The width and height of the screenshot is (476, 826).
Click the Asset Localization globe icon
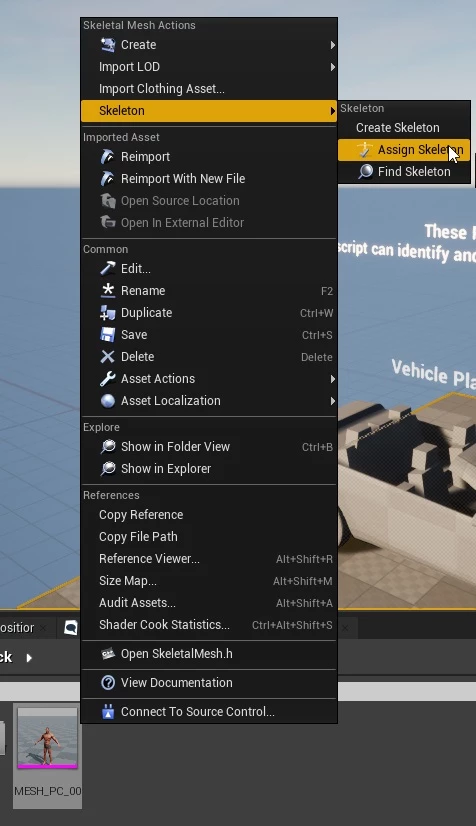point(107,401)
